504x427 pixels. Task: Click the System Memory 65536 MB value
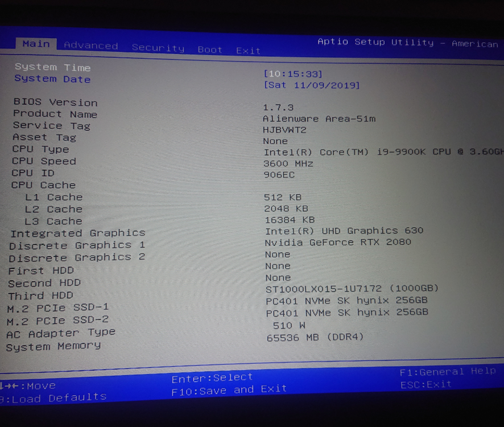tap(315, 338)
